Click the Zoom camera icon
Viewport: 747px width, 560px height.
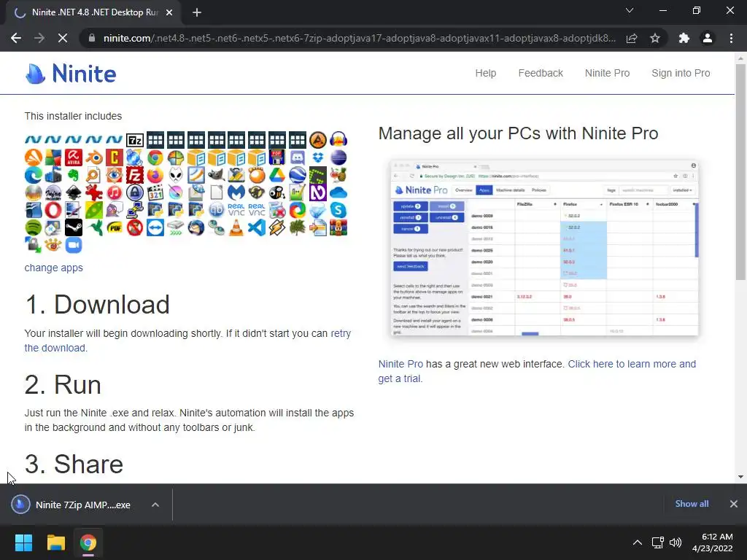(74, 245)
